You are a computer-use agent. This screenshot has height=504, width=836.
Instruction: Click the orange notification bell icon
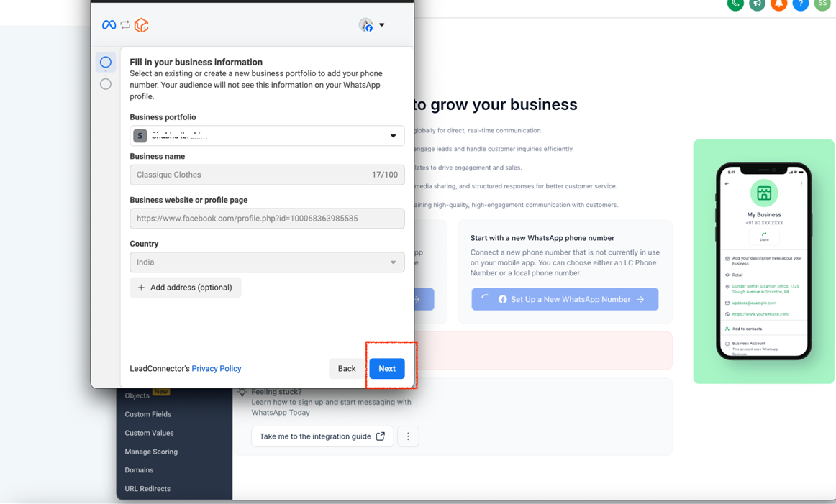tap(779, 3)
